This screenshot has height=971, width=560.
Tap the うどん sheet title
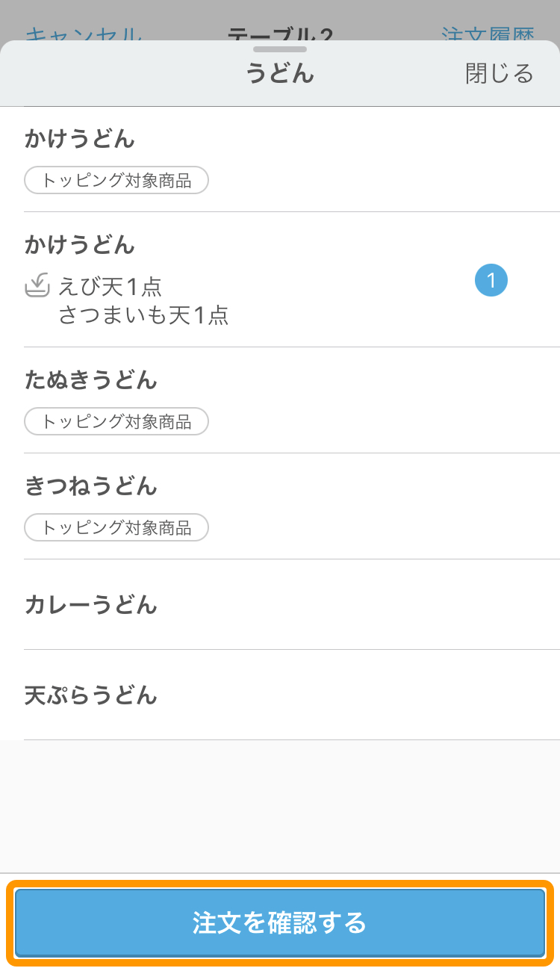(x=279, y=73)
